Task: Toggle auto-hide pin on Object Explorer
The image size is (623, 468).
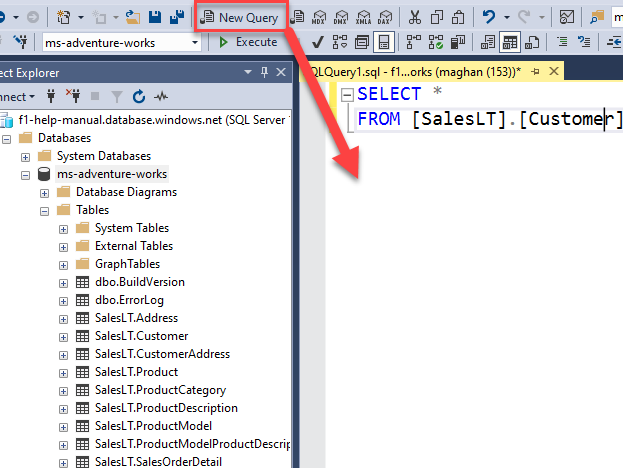Action: 264,72
